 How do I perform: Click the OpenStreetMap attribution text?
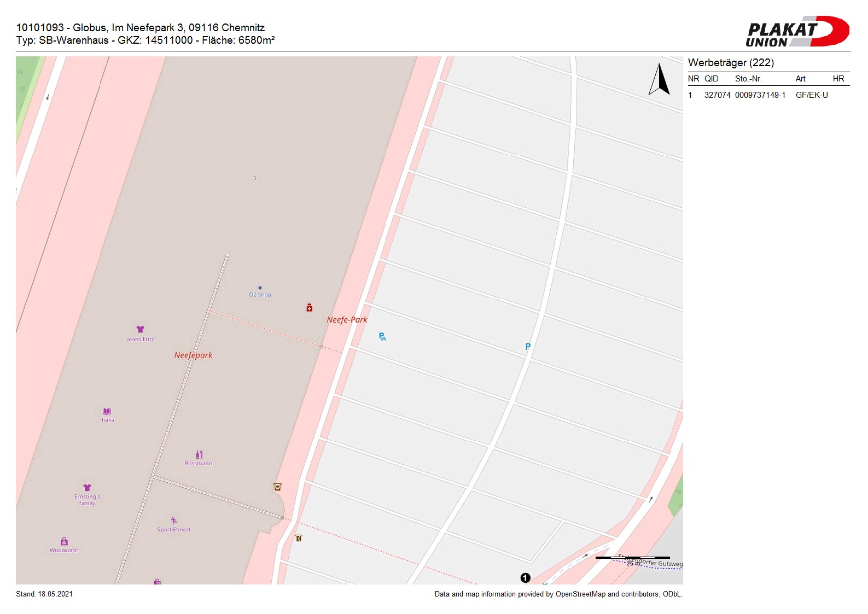coord(558,594)
